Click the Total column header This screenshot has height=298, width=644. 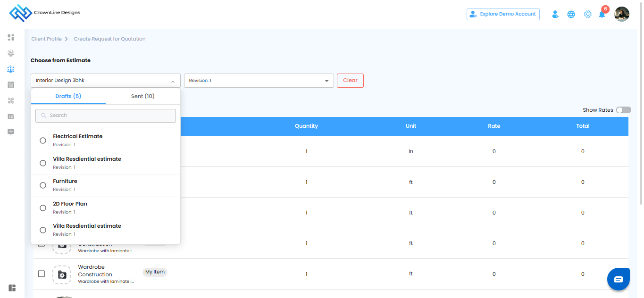point(583,126)
